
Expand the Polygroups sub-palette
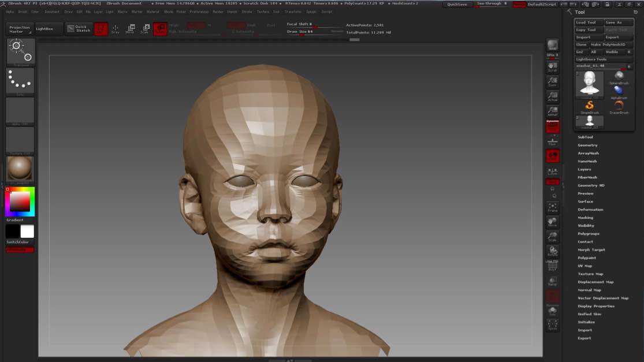(589, 233)
